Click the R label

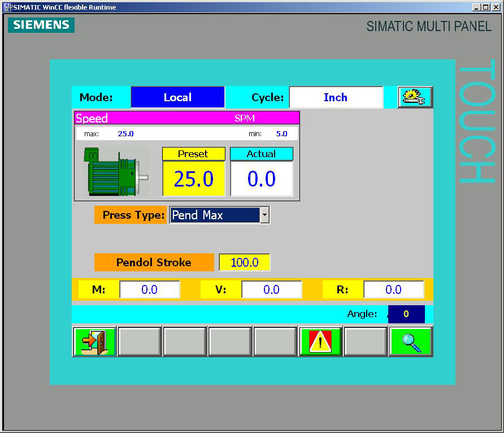point(342,289)
